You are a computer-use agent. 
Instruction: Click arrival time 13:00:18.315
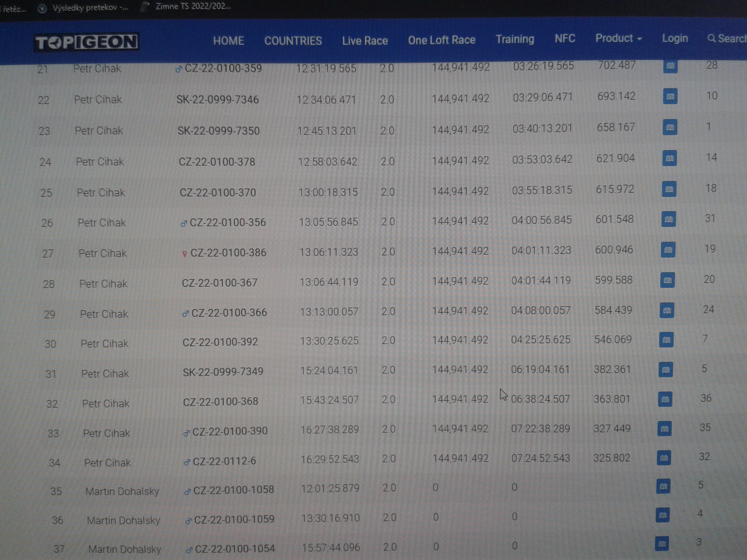(328, 192)
